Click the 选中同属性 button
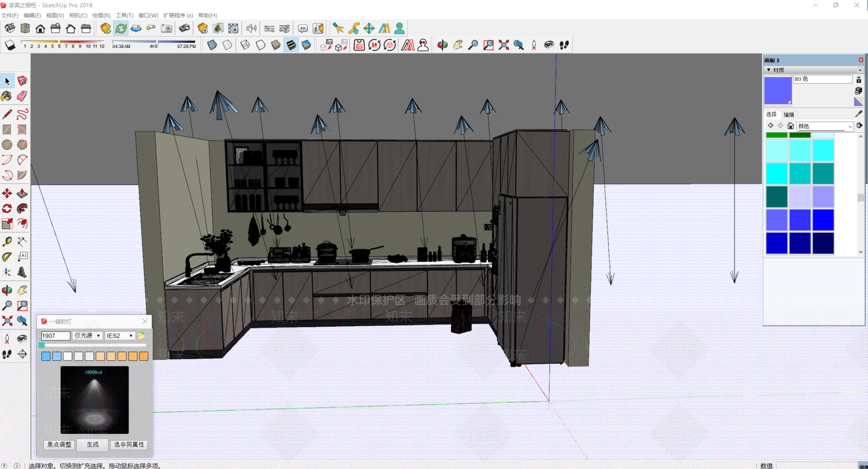The height and width of the screenshot is (469, 868). pos(129,445)
